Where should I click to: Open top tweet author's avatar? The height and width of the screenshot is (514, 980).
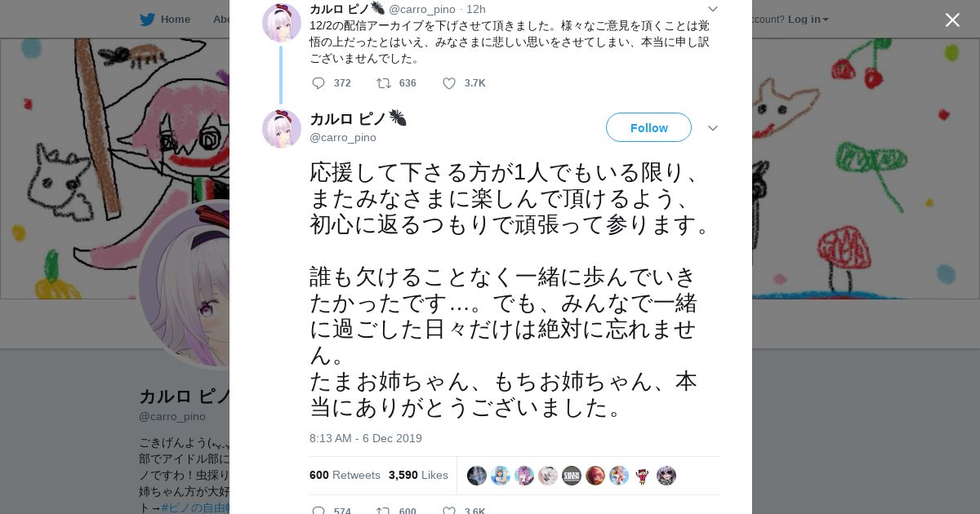click(x=282, y=22)
